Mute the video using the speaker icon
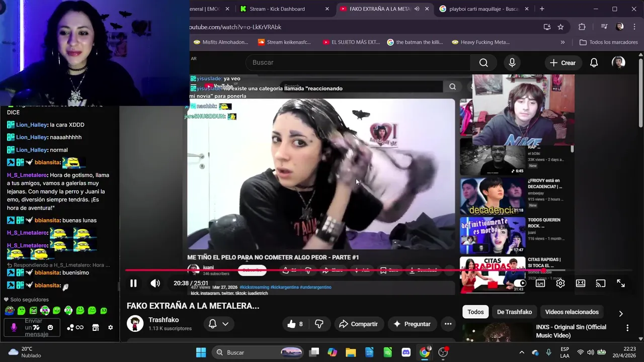Image resolution: width=644 pixels, height=362 pixels. 155,283
